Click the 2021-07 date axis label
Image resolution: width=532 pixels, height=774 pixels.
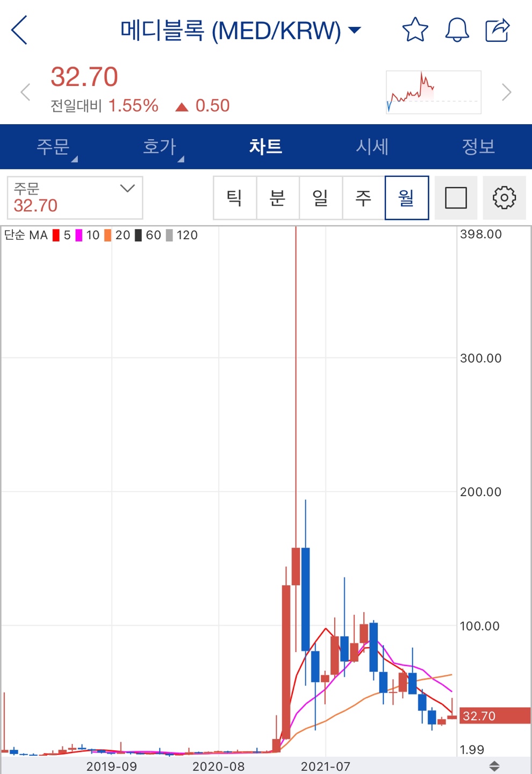[x=326, y=766]
